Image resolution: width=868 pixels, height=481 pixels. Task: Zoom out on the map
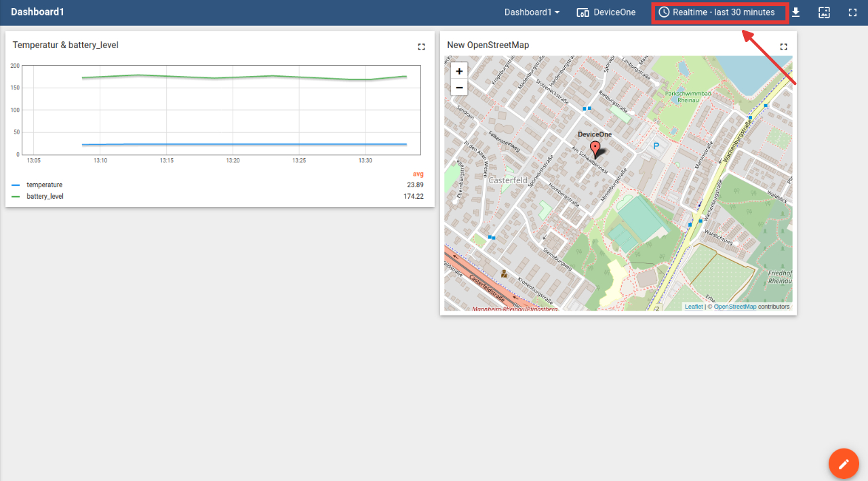(459, 88)
